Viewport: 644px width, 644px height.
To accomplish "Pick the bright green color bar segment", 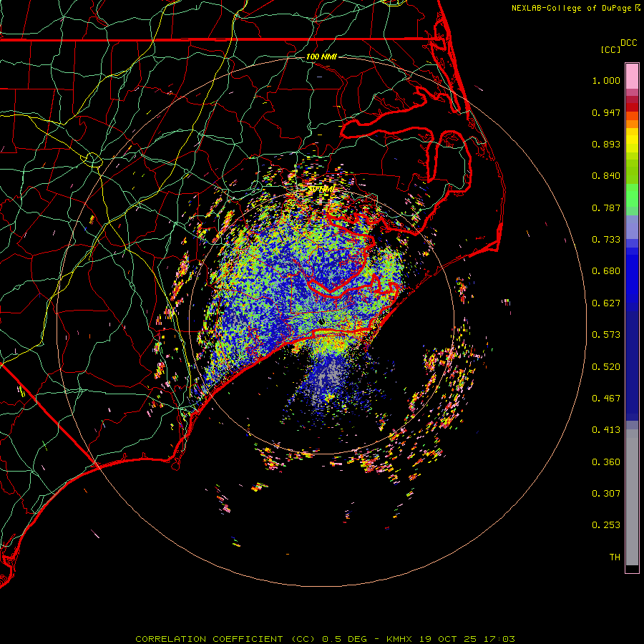I will coord(632,195).
